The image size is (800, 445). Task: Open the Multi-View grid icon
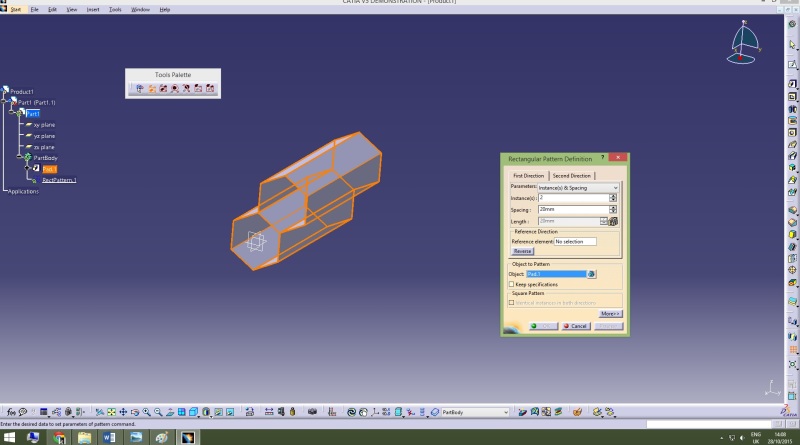[182, 412]
